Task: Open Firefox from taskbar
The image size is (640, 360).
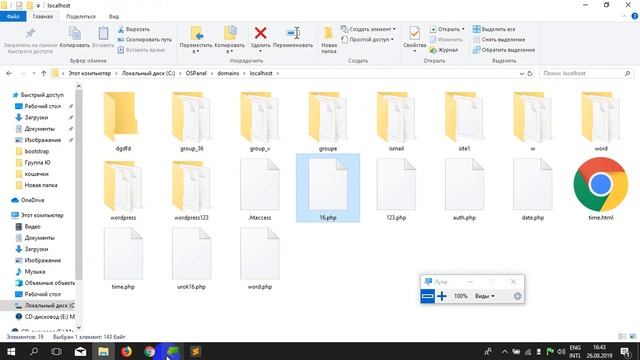Action: click(x=127, y=351)
